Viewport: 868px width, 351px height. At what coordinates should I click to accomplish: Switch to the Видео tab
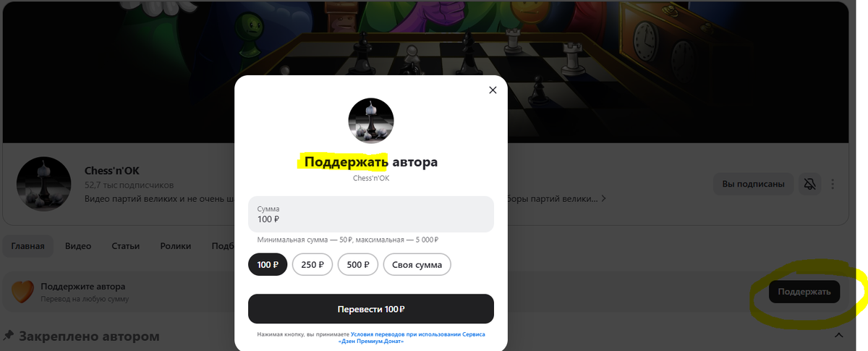tap(78, 246)
